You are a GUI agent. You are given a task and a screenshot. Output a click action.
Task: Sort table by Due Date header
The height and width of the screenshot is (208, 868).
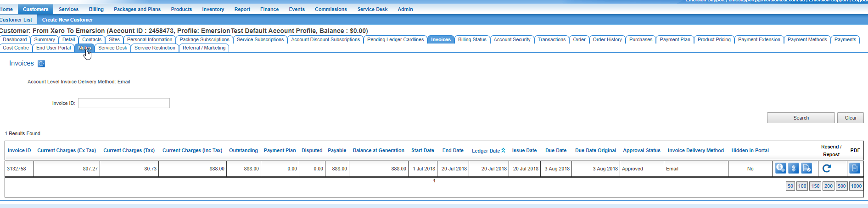tap(555, 150)
